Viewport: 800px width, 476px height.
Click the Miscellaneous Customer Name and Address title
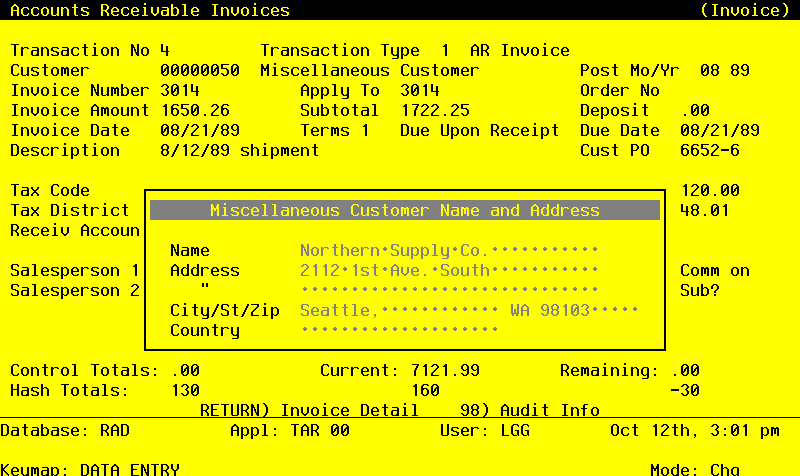(405, 210)
